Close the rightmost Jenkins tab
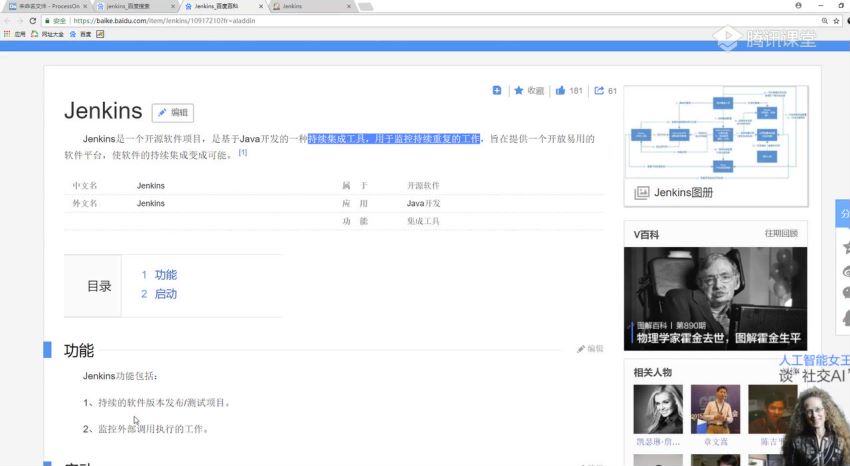Viewport: 850px width, 466px height. pyautogui.click(x=349, y=6)
